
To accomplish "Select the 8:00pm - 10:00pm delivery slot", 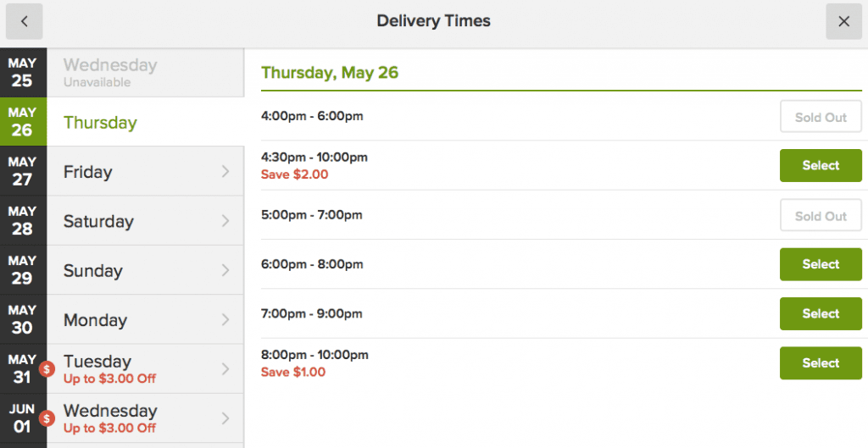I will [x=821, y=362].
